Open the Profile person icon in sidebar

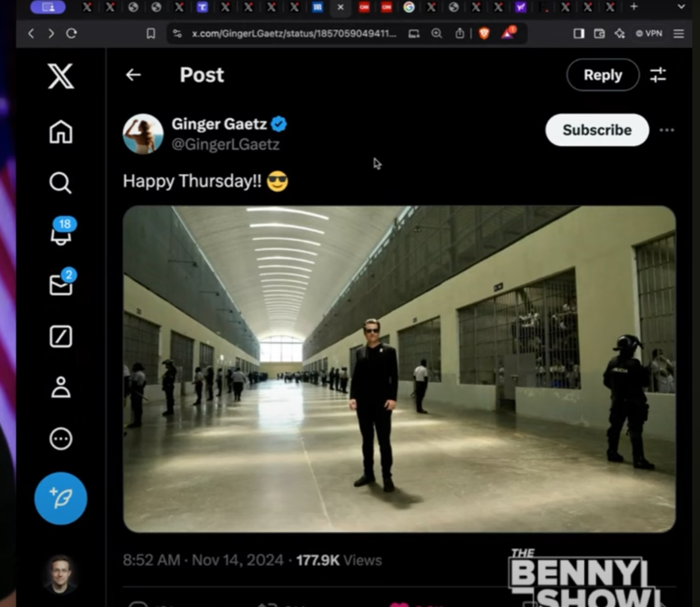[x=61, y=387]
